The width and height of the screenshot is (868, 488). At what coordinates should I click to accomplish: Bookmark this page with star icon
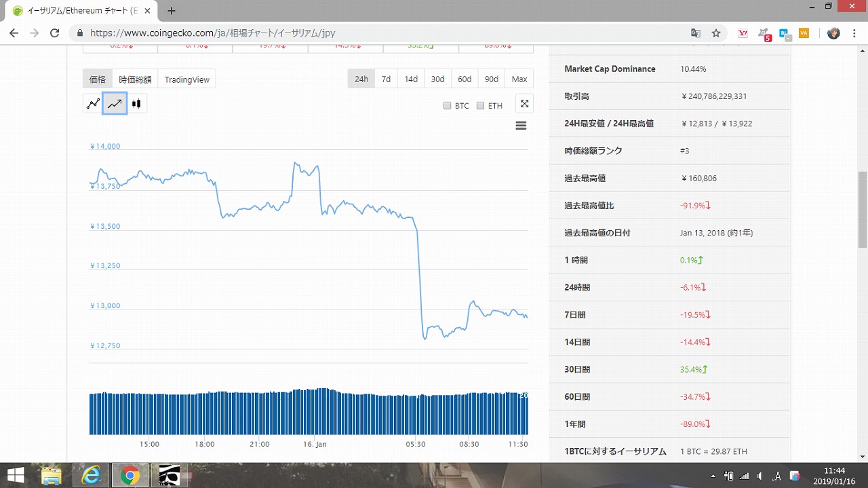coord(716,33)
